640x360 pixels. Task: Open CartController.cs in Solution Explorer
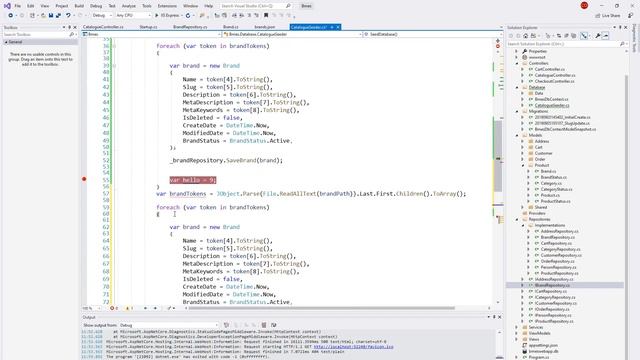[x=550, y=69]
